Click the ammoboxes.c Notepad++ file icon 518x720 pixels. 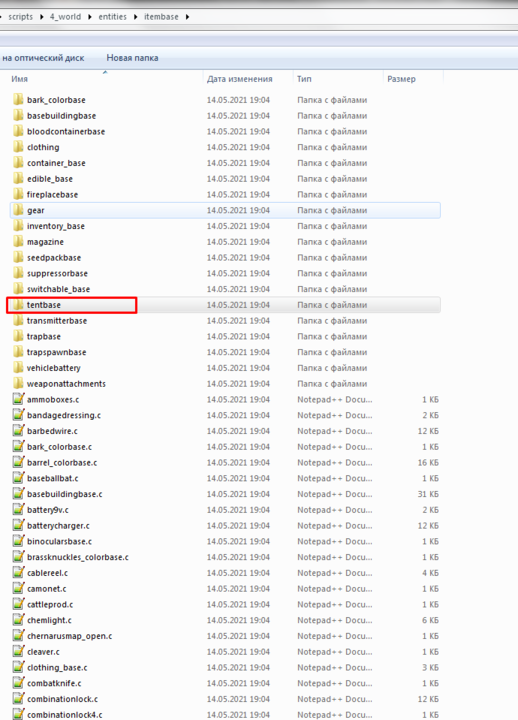point(18,399)
